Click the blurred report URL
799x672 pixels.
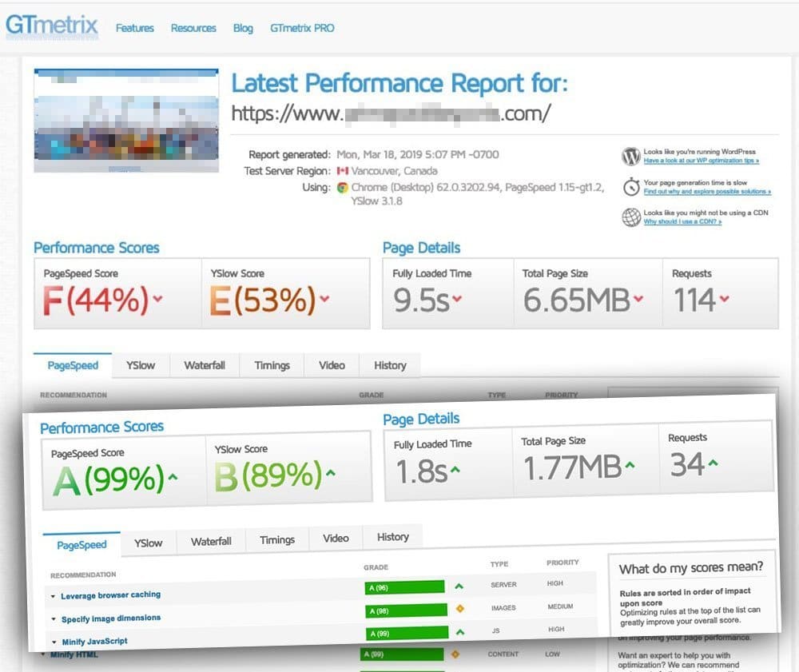coord(391,113)
